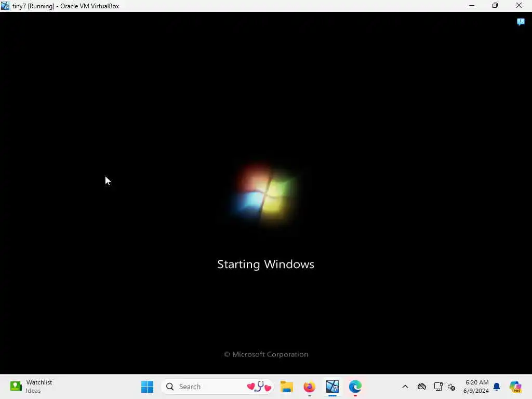Launch Copilot preview from taskbar
Image resolution: width=532 pixels, height=399 pixels.
click(515, 387)
